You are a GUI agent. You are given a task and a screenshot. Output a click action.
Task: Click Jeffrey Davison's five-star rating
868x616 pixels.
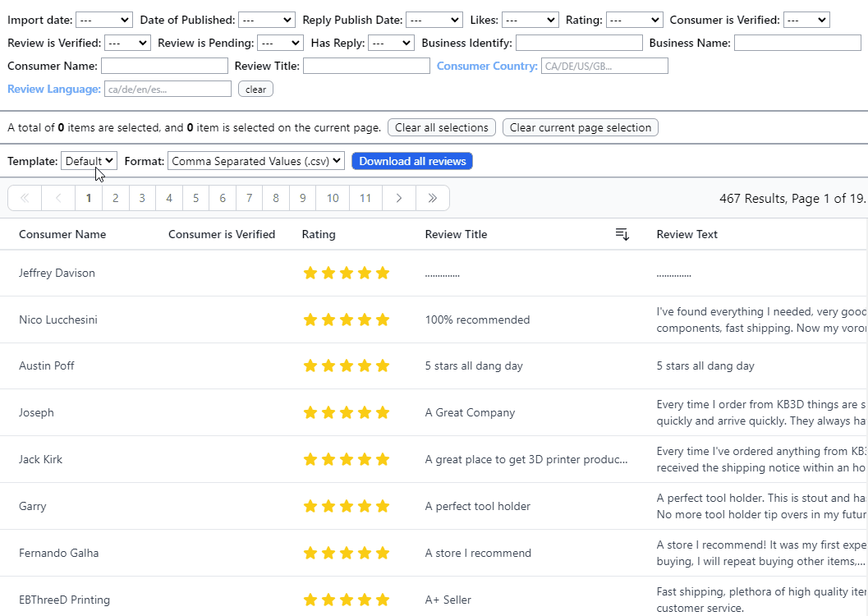346,274
